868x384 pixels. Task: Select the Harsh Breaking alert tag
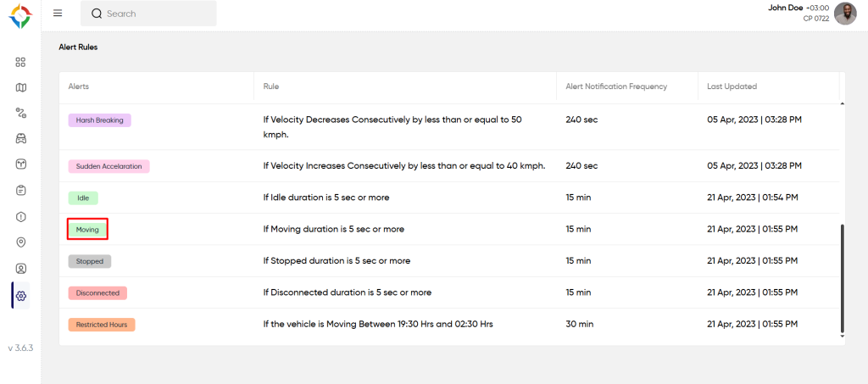coord(99,120)
